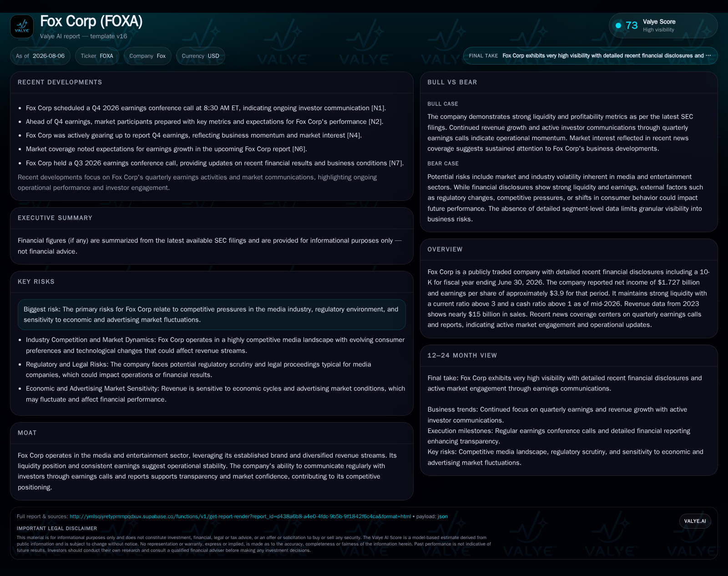Click the Bull vs Bear heading
The height and width of the screenshot is (576, 728).
(452, 82)
